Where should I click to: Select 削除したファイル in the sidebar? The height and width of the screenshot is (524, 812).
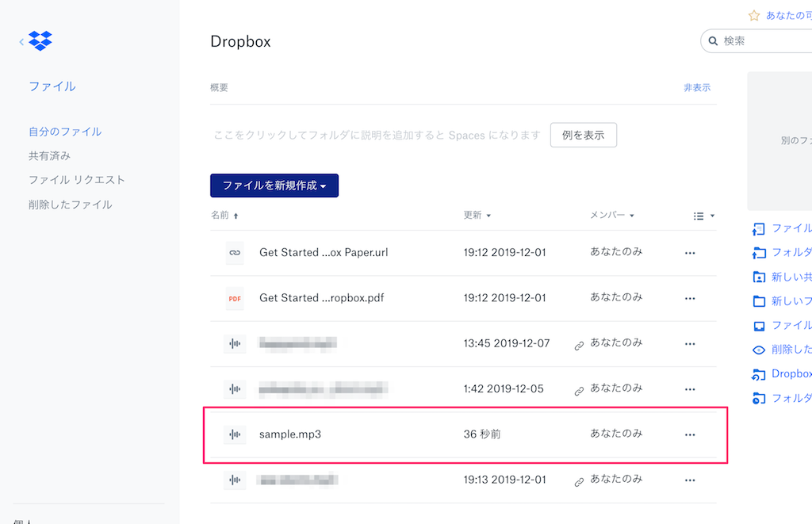tap(71, 205)
